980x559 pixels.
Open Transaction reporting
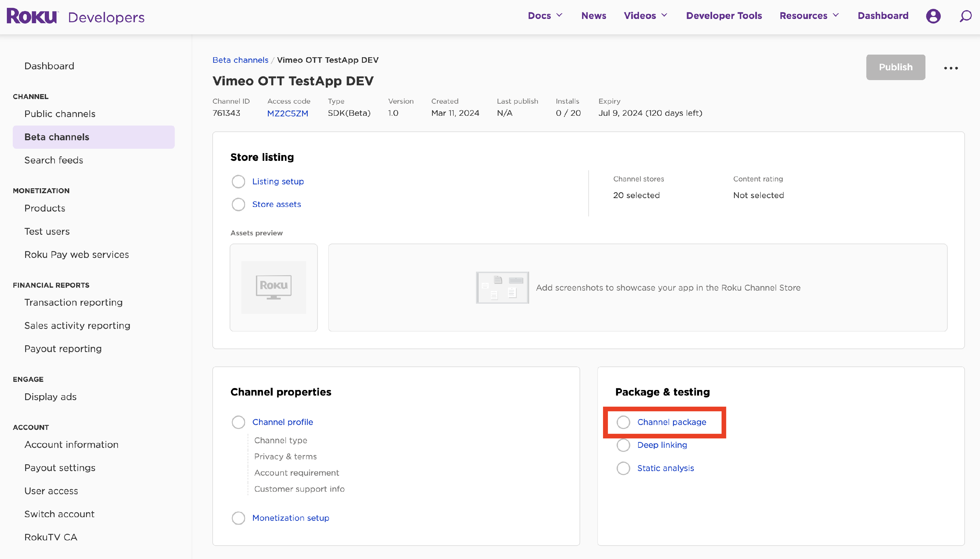73,302
